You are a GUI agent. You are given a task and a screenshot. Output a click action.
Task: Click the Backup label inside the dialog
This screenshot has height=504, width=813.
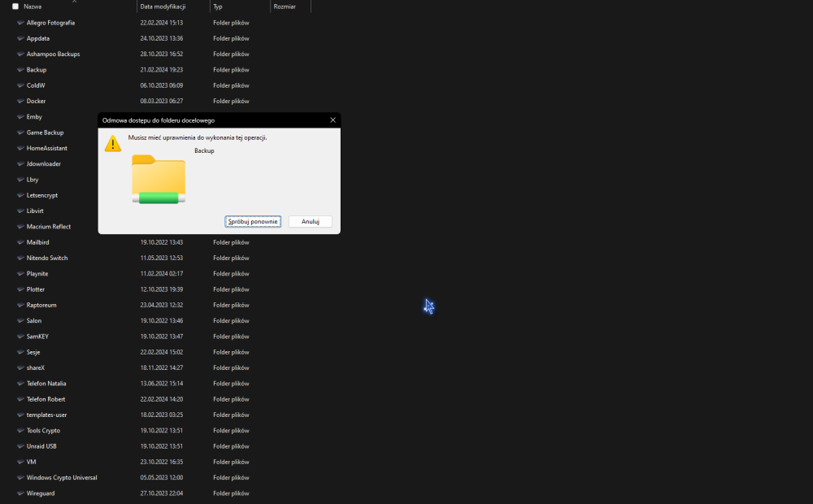coord(204,151)
